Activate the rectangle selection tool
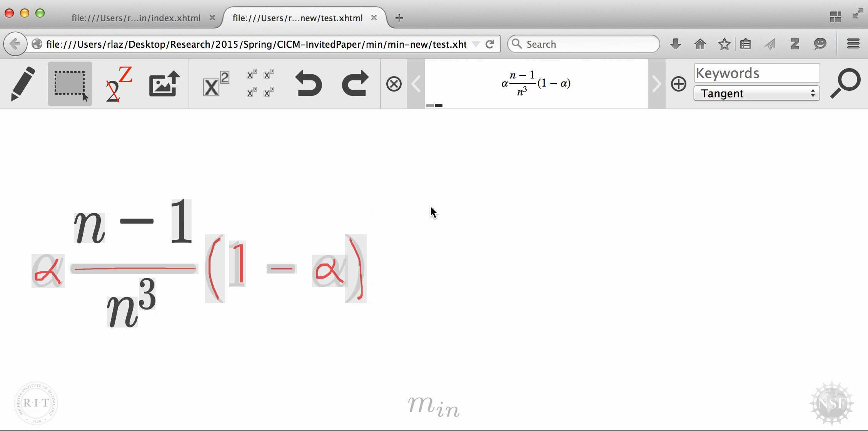 pos(70,84)
